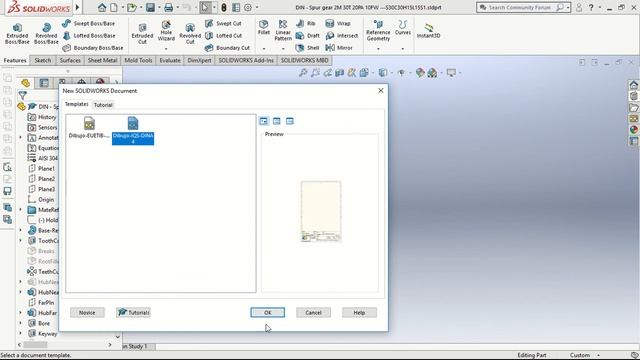
Task: Select the Lofted Boss/Base tool
Action: point(89,36)
